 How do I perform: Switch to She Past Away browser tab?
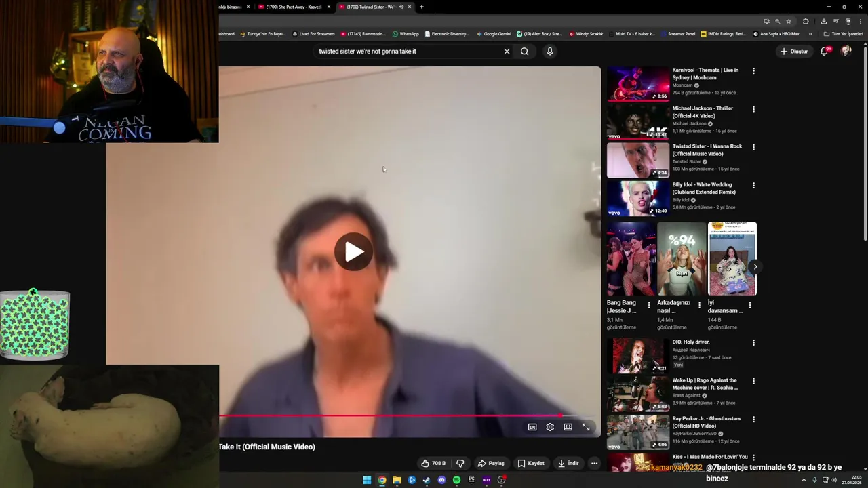293,7
